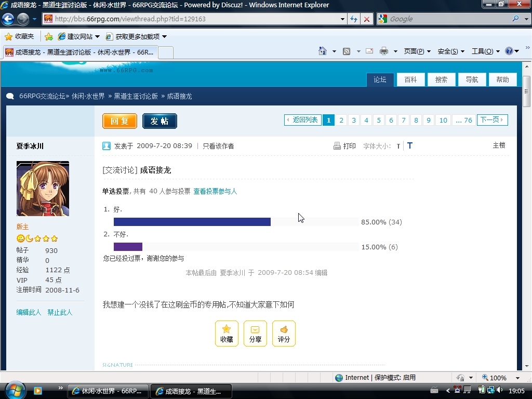532x399 pixels.
Task: Select the 百科 navigation tab
Action: point(410,79)
